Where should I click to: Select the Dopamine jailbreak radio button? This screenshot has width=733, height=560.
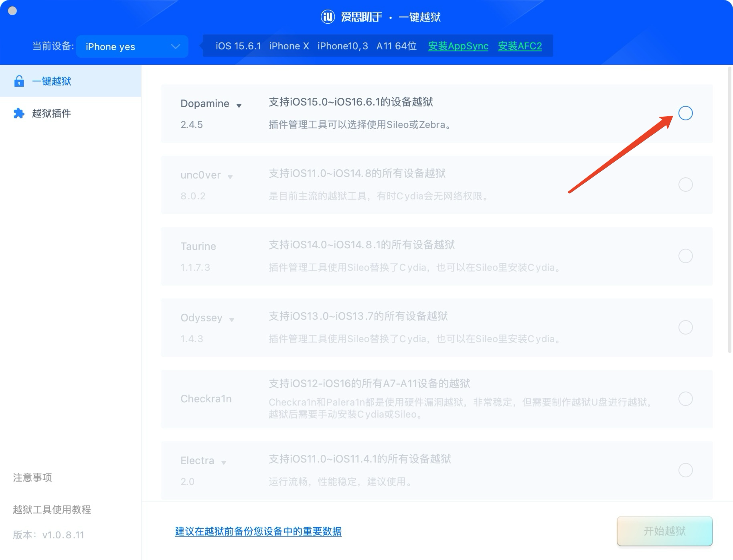tap(685, 113)
